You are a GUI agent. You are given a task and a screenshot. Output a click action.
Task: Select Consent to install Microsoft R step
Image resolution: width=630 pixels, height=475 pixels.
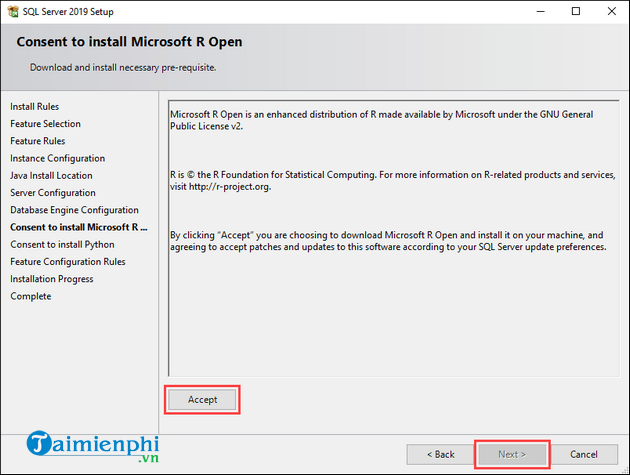click(79, 227)
